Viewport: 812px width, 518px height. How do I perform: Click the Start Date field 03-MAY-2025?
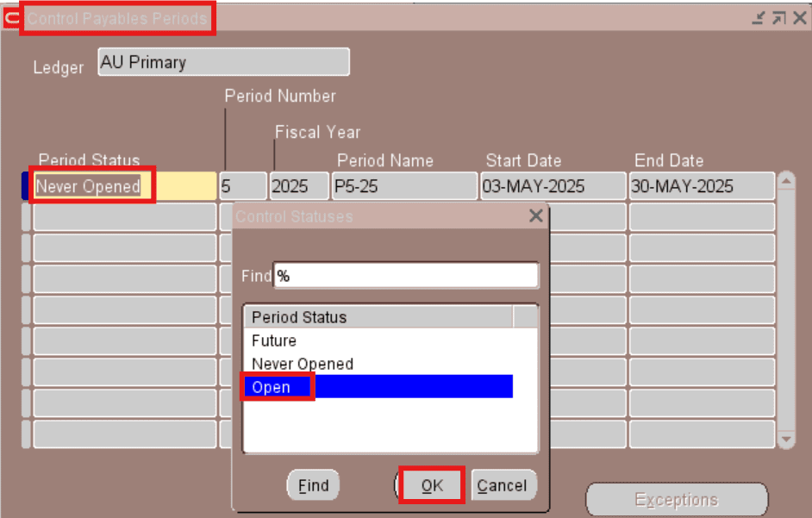click(x=553, y=186)
